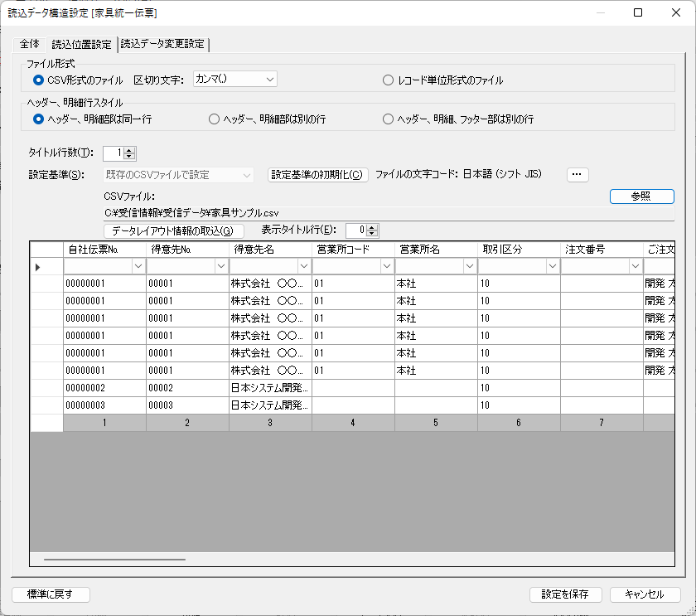This screenshot has width=696, height=616.
Task: Click the 営業所名 column header
Action: coord(437,250)
